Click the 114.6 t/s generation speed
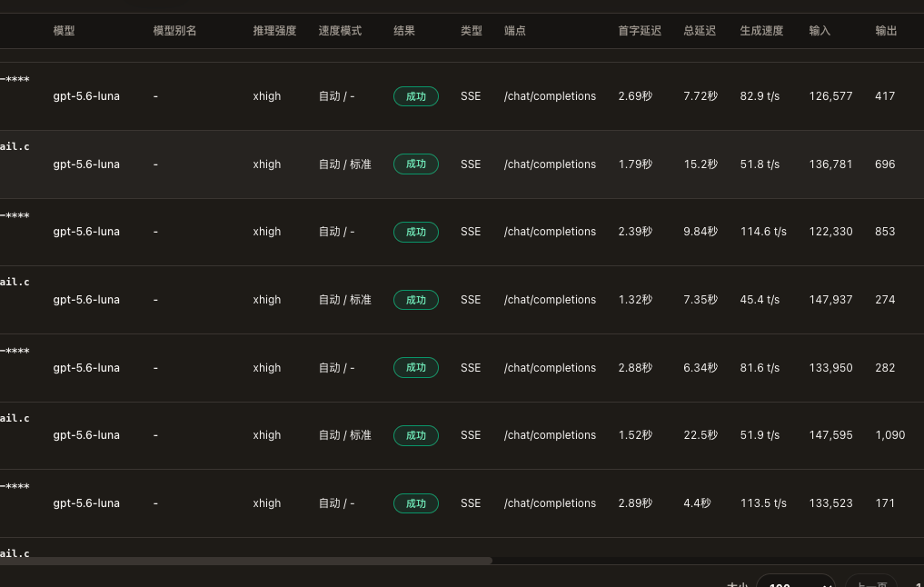This screenshot has height=587, width=924. [763, 232]
